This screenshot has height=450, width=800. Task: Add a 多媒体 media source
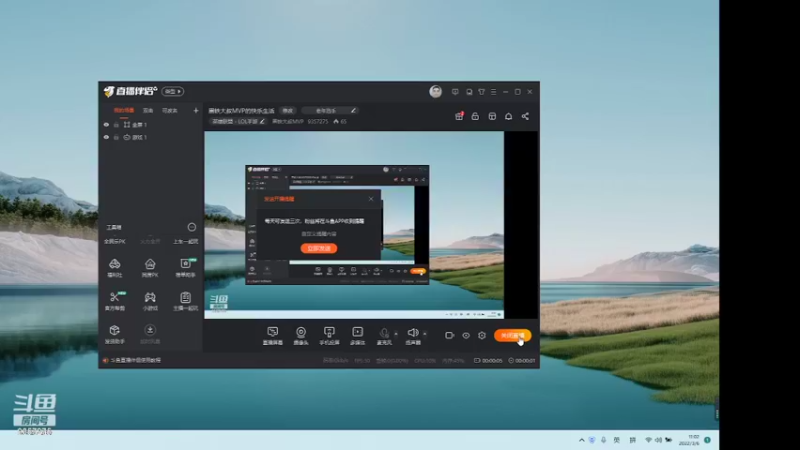(358, 336)
